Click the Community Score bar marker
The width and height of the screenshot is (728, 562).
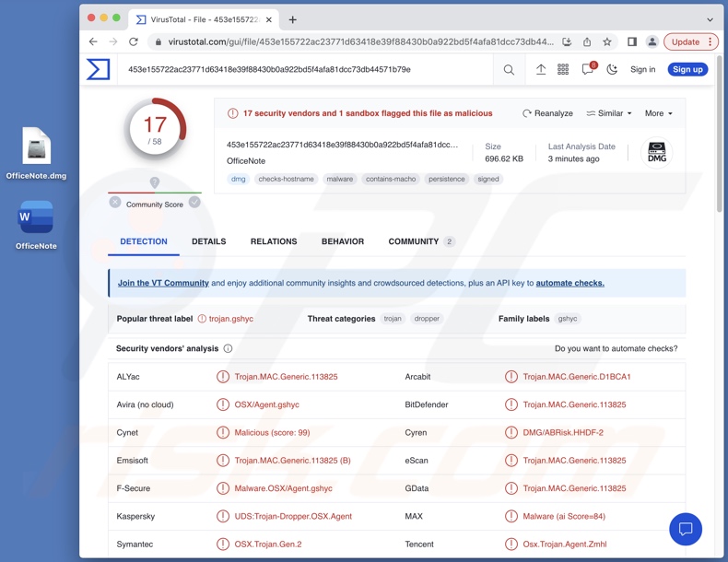click(x=155, y=182)
